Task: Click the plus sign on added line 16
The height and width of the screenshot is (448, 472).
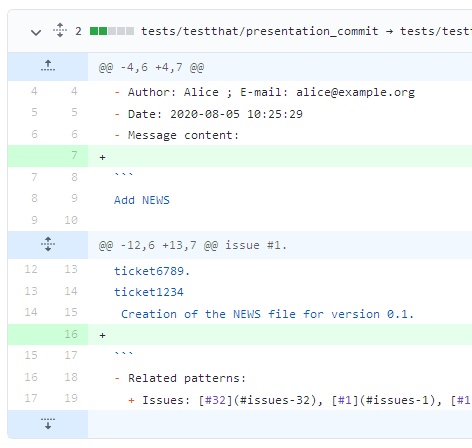Action: pos(102,335)
